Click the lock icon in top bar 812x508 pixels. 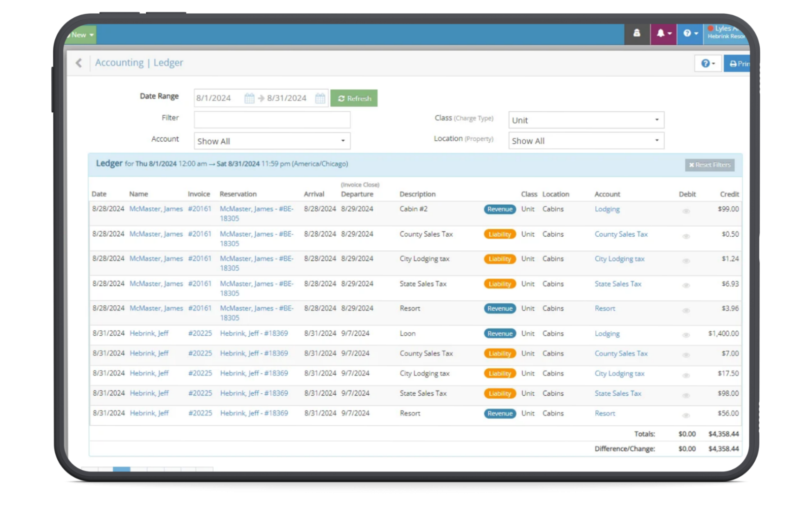pos(637,34)
